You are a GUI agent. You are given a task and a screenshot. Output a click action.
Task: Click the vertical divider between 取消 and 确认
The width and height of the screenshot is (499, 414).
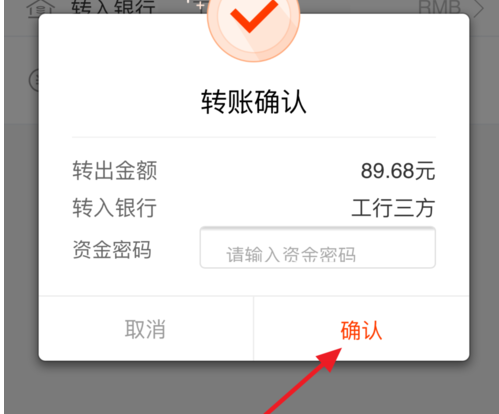point(253,329)
